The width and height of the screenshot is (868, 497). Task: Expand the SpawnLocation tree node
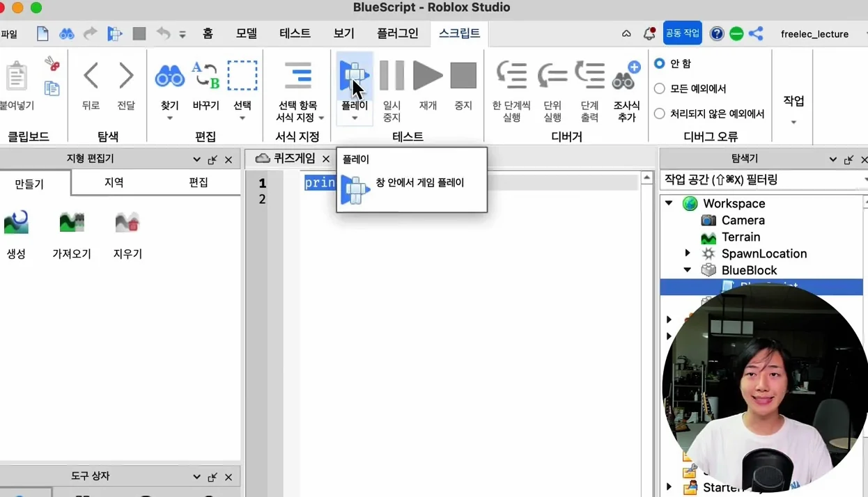688,253
